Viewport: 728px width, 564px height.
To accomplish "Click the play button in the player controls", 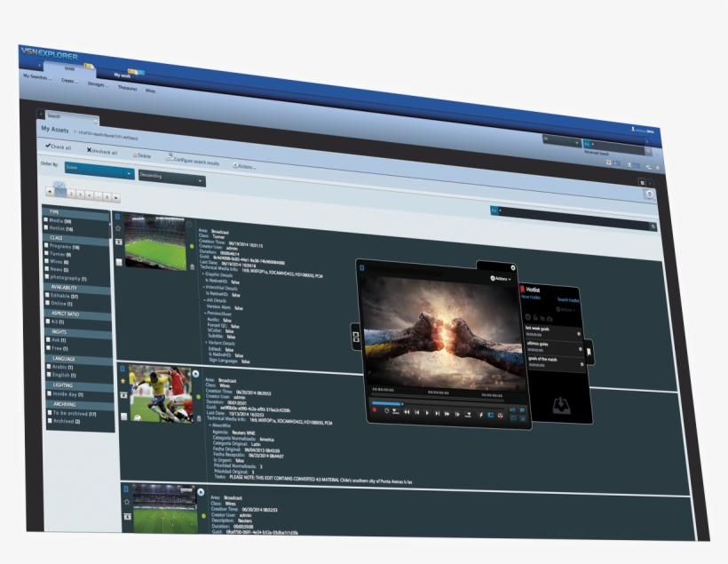I will point(428,412).
